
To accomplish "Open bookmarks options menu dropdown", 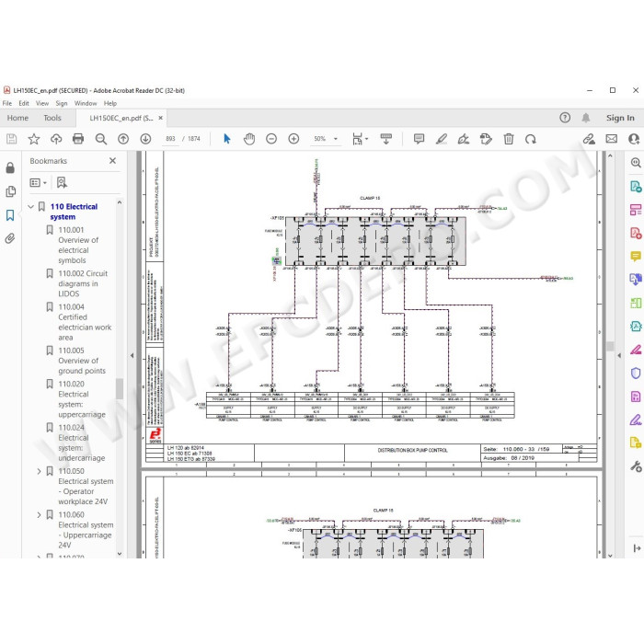I will coord(39,182).
